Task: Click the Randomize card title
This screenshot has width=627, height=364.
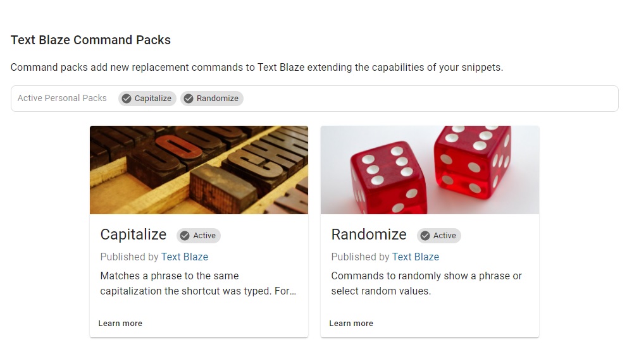Action: point(369,234)
